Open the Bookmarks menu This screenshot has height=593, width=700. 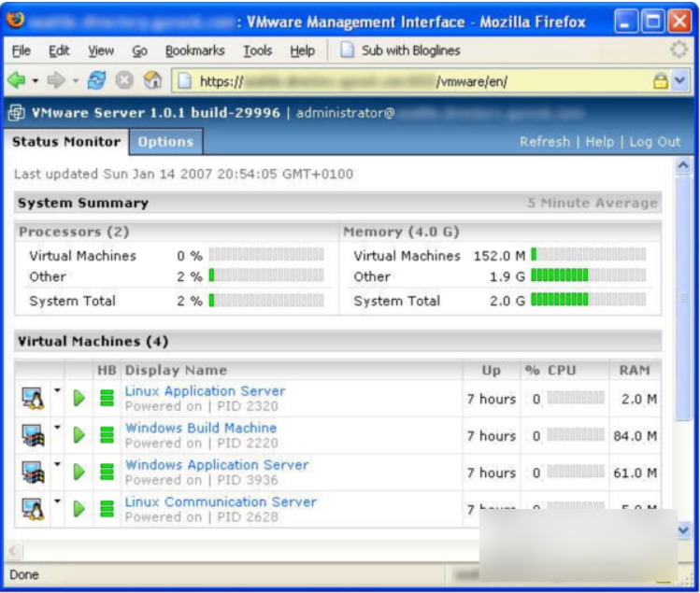[194, 50]
